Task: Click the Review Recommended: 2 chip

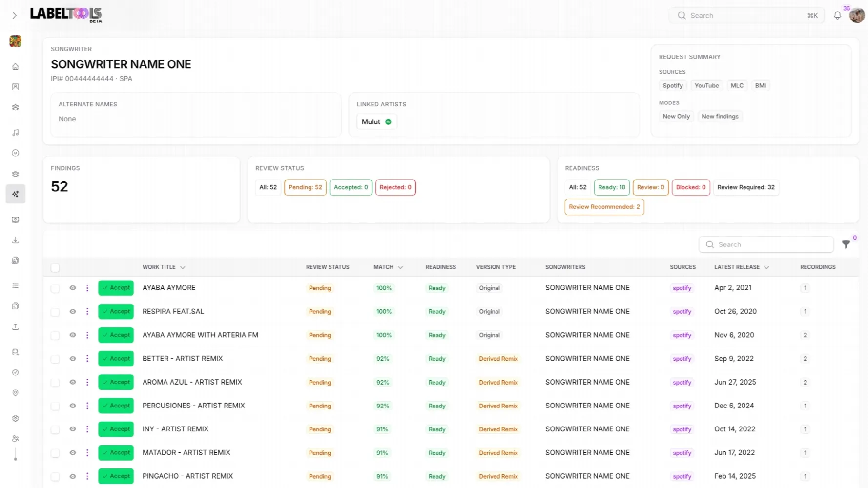Action: tap(604, 207)
